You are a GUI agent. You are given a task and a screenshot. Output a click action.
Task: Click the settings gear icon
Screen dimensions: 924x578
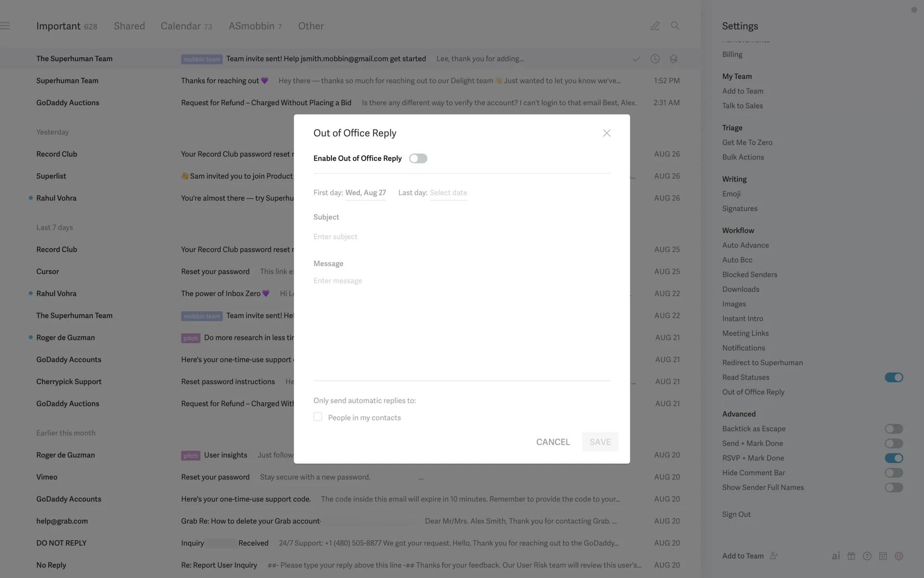point(899,556)
